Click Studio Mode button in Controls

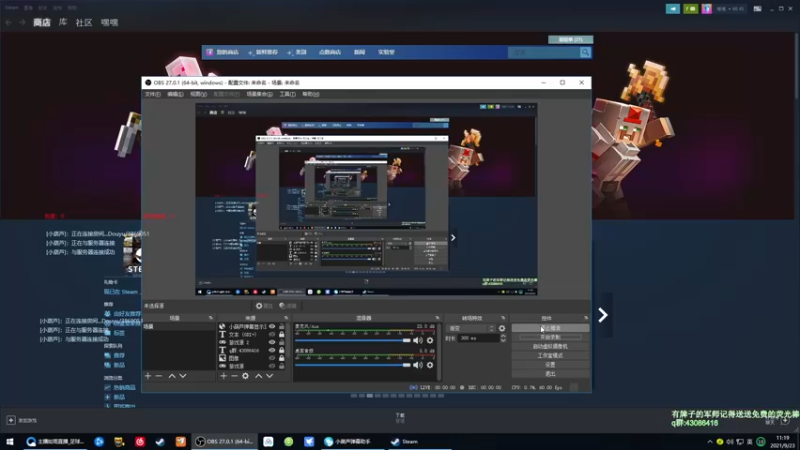point(551,356)
